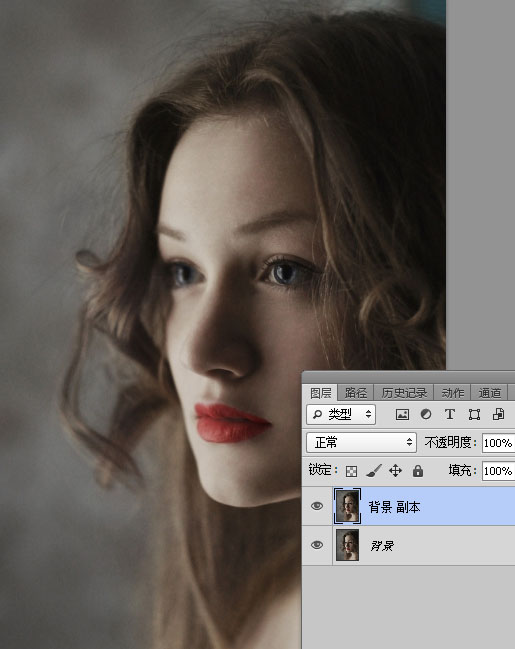Lock image pixels brush icon
Image resolution: width=515 pixels, height=649 pixels.
click(374, 471)
